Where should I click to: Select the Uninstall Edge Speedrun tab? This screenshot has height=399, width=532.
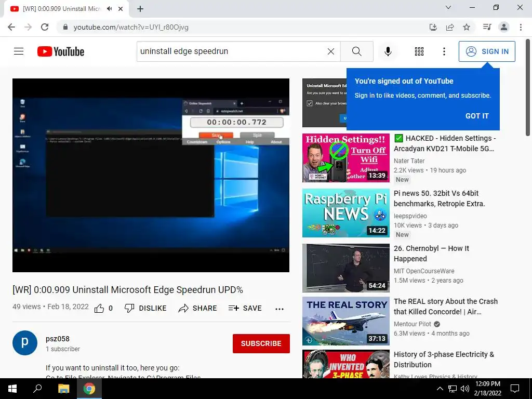tap(61, 9)
